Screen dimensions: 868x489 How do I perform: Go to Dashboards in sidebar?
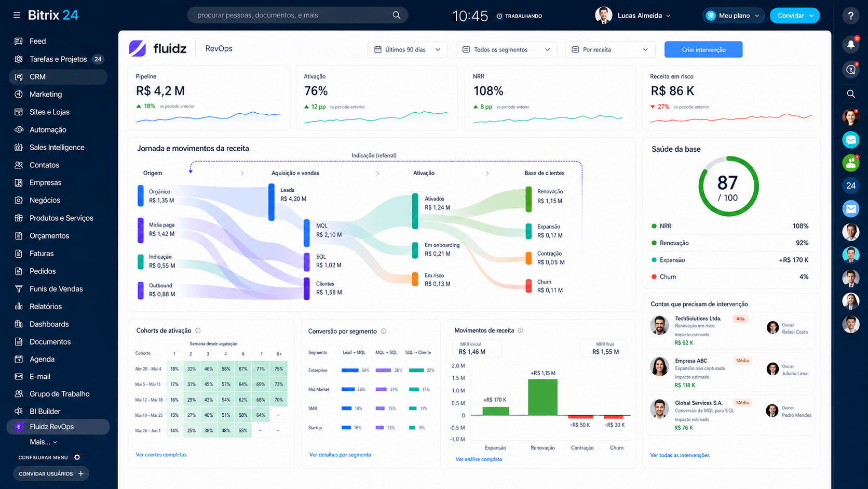pos(49,324)
